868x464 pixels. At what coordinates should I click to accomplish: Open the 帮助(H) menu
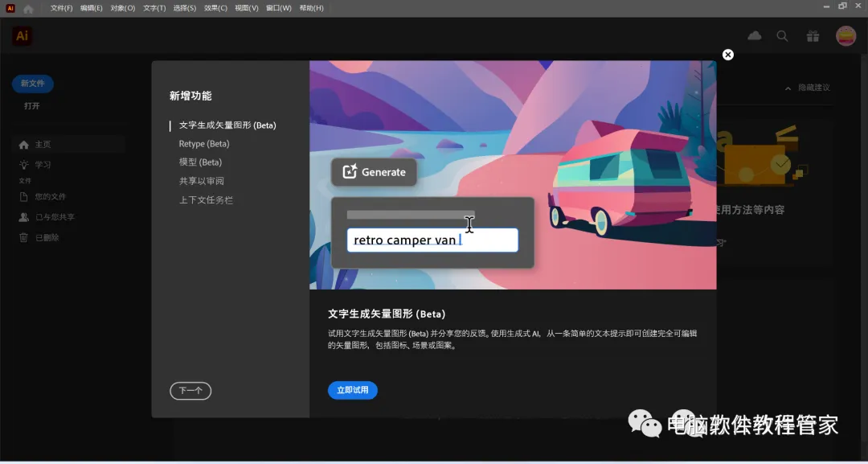tap(311, 8)
